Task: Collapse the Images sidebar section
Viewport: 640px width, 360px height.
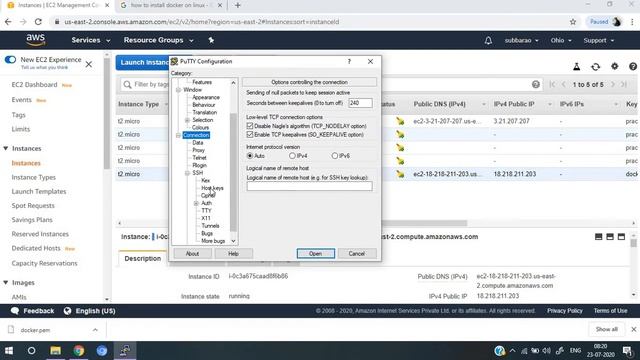Action: [x=6, y=282]
